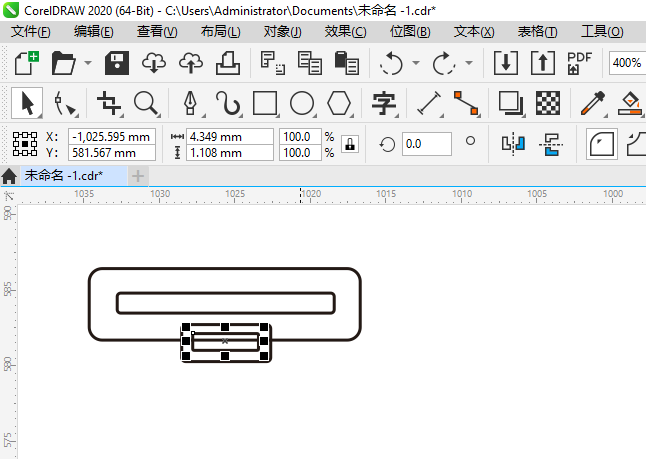Go to the Home welcome screen tab

click(9, 176)
